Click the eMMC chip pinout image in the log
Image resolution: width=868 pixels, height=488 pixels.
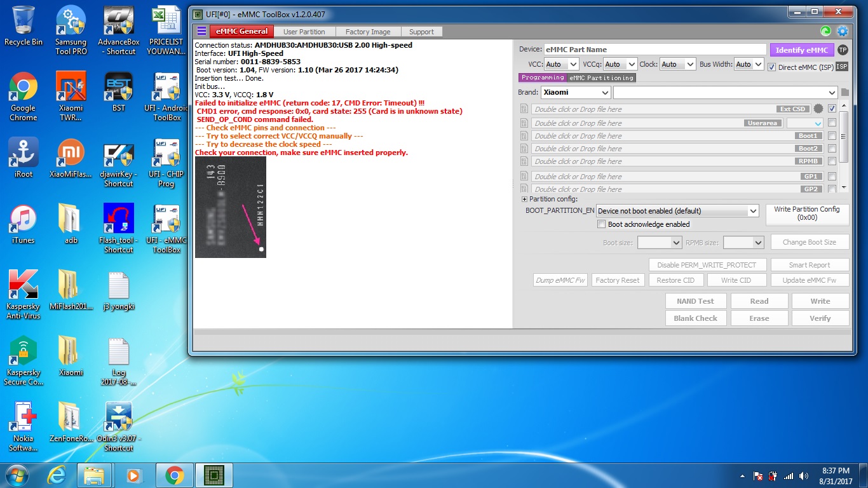[231, 207]
